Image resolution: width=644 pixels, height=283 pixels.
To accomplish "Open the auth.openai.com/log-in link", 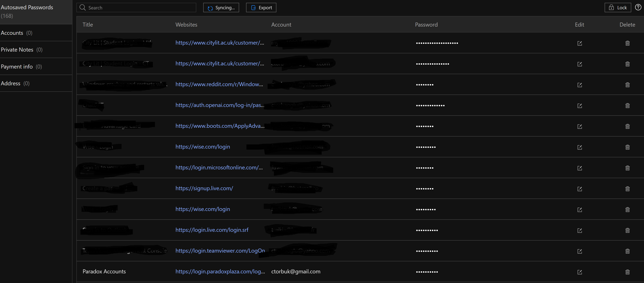I will 220,105.
